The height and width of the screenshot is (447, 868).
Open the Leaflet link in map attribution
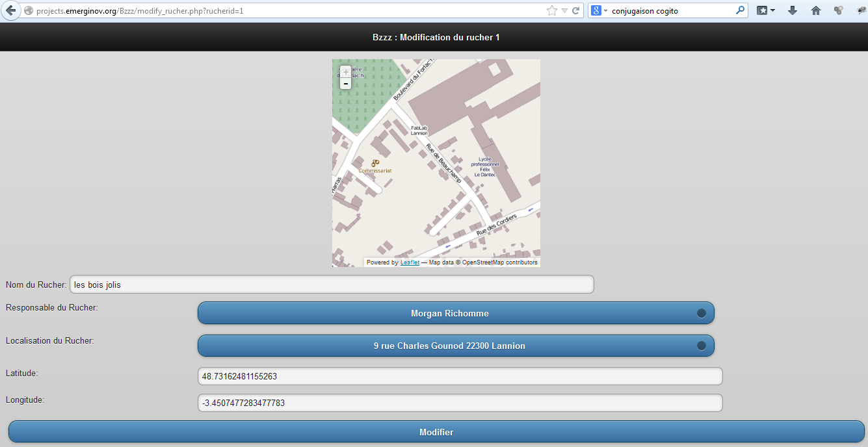pyautogui.click(x=410, y=262)
